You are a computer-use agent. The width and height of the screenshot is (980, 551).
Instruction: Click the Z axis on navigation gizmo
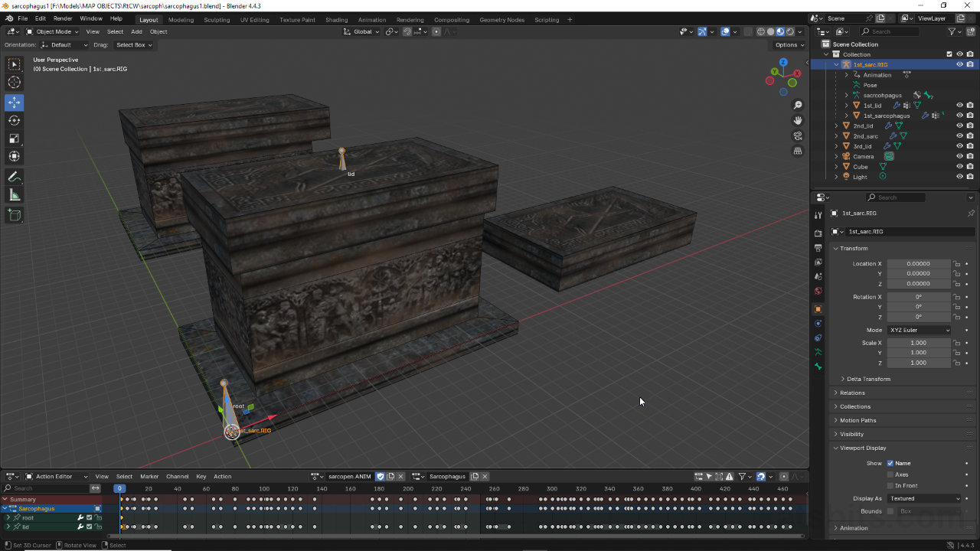(x=784, y=62)
